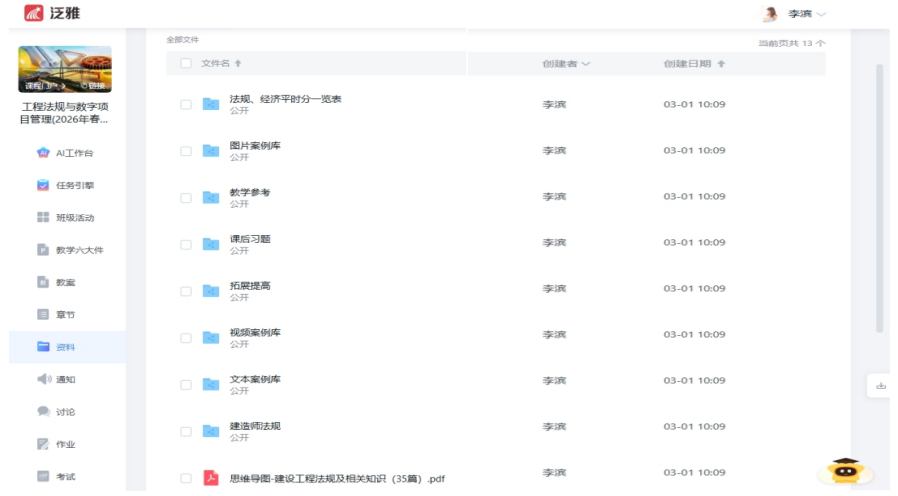Open 班级活动 grid icon
The height and width of the screenshot is (496, 898).
click(43, 217)
